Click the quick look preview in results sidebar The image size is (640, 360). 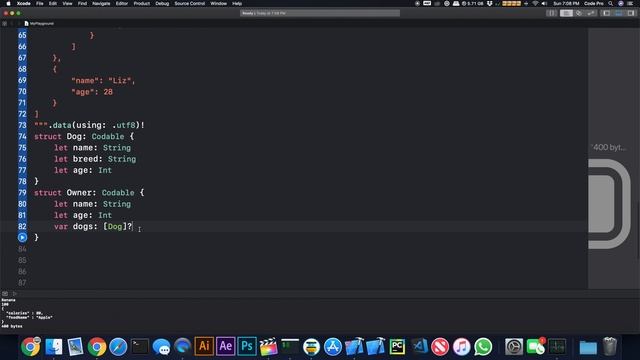pos(610,204)
